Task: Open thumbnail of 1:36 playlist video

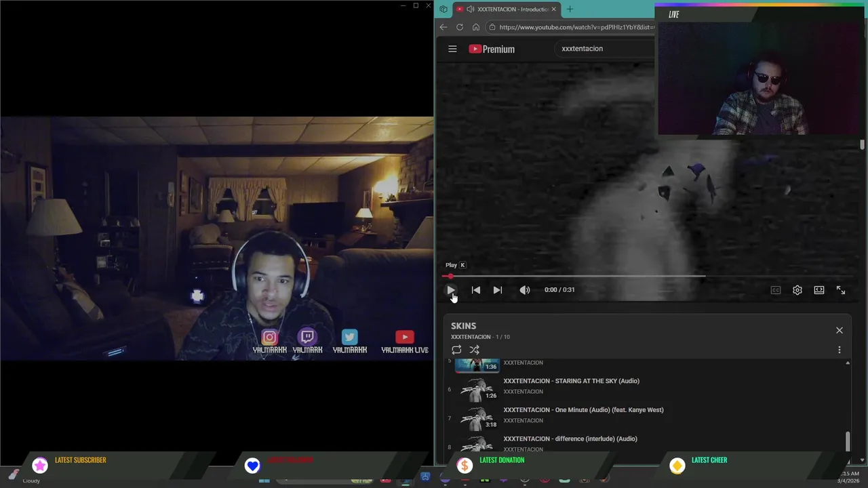Action: pos(477,366)
